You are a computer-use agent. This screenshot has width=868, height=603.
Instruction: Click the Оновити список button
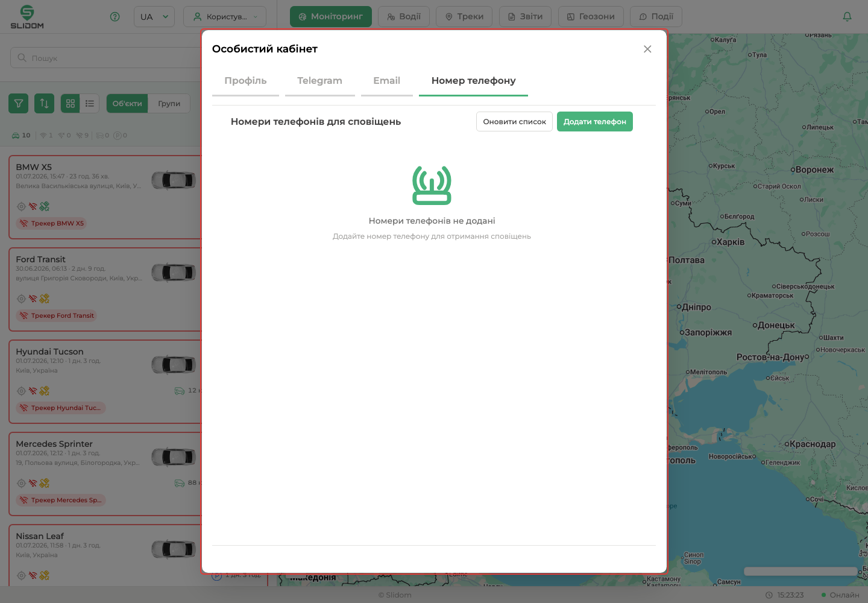click(514, 122)
